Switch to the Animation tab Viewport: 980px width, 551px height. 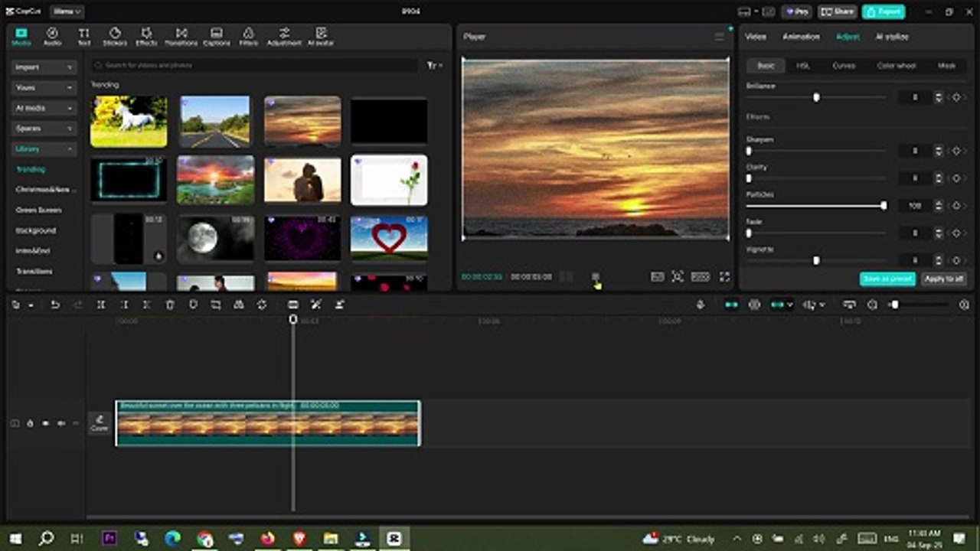coord(801,37)
